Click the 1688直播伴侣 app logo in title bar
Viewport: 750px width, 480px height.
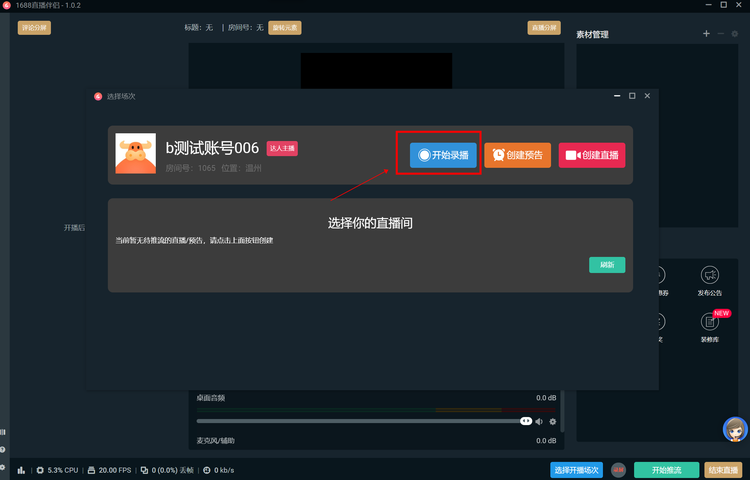click(x=6, y=5)
